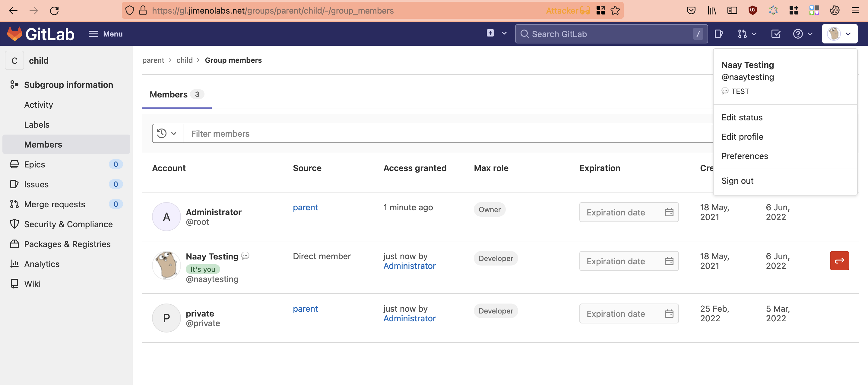Expand the merge requests navbar dropdown
The image size is (868, 385).
[x=747, y=34]
